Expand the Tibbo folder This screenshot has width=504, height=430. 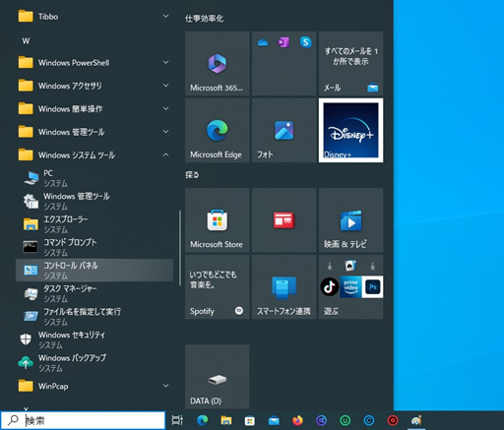point(94,16)
